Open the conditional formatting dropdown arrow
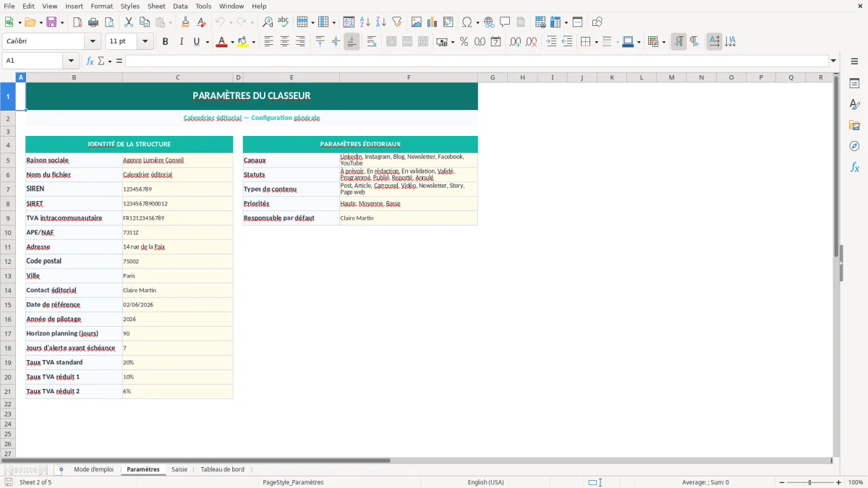Screen dimensions: 868x488 663,42
